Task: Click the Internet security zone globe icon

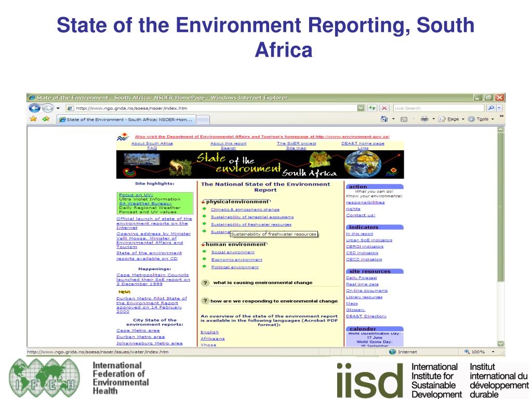Action: click(393, 352)
